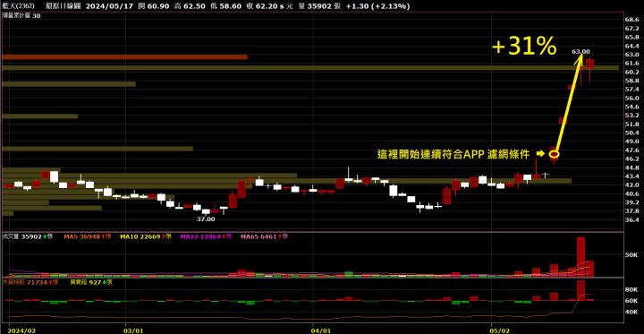Click the stock name 藍天(2362) title

14,6
